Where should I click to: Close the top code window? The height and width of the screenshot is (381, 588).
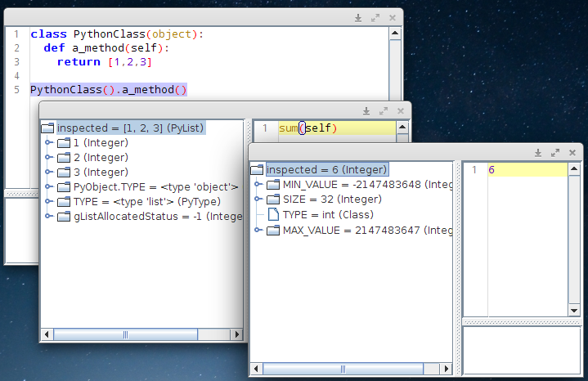pos(393,18)
